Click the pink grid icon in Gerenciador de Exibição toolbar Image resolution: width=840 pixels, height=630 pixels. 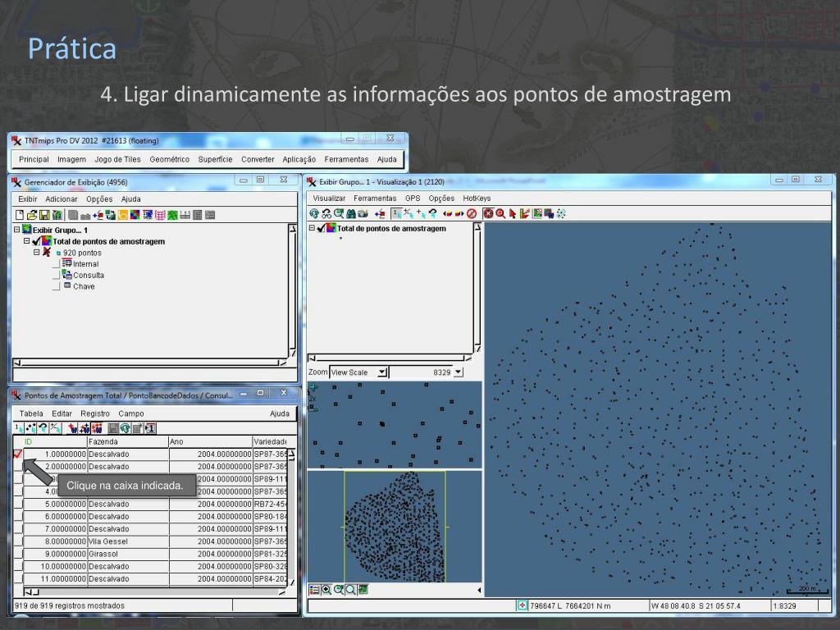pyautogui.click(x=160, y=215)
